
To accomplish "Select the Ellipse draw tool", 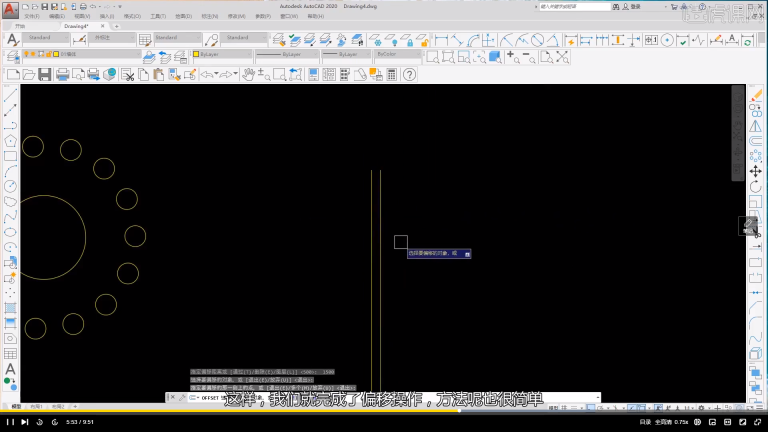I will pyautogui.click(x=10, y=232).
